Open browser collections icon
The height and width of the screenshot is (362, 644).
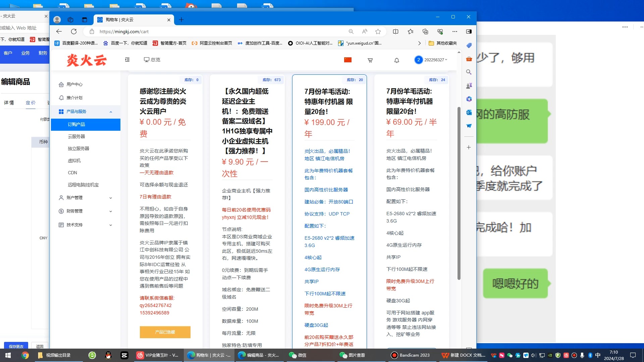coord(425,32)
